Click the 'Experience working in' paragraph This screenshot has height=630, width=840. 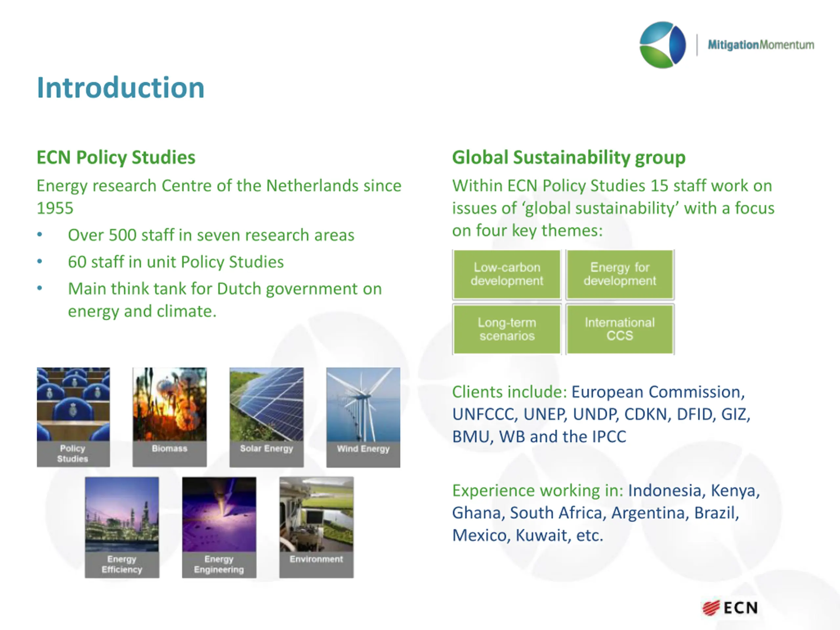(x=606, y=513)
